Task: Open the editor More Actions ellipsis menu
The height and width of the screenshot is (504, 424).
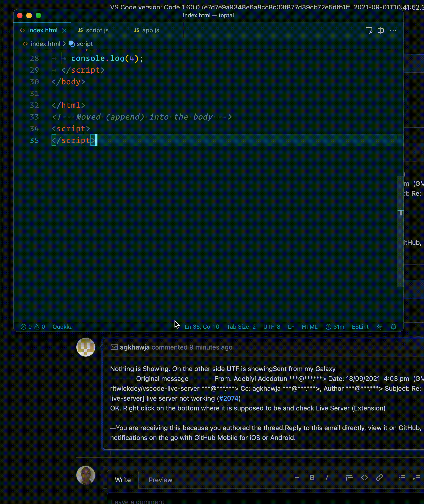Action: point(393,30)
